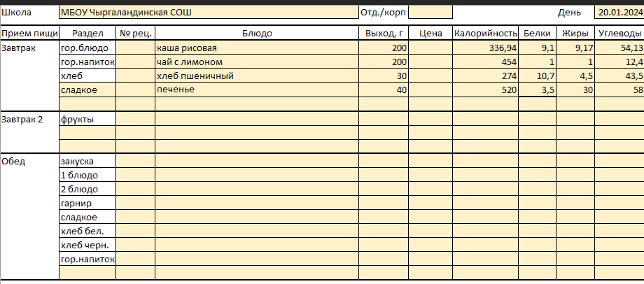Select the Обед meal label cell
Image resolution: width=644 pixels, height=284 pixels.
29,162
